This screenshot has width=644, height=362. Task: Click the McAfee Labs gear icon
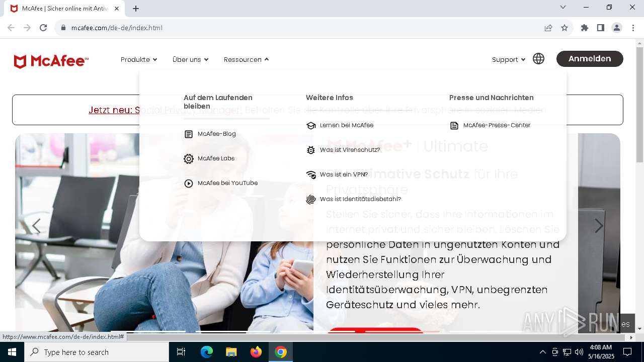[x=189, y=159]
